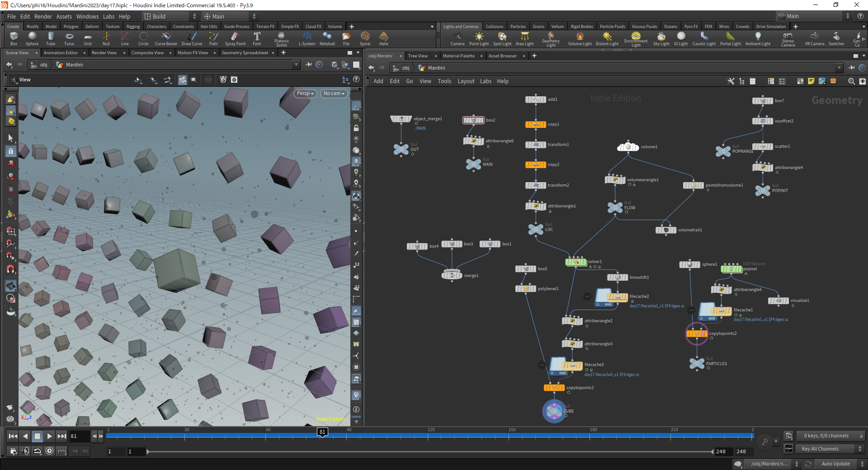Image resolution: width=868 pixels, height=470 pixels.
Task: Toggle the real time playback button
Action: (50, 451)
